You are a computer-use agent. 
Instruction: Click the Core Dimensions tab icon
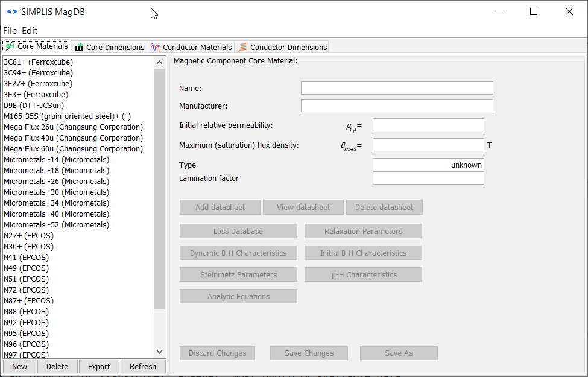pyautogui.click(x=79, y=47)
